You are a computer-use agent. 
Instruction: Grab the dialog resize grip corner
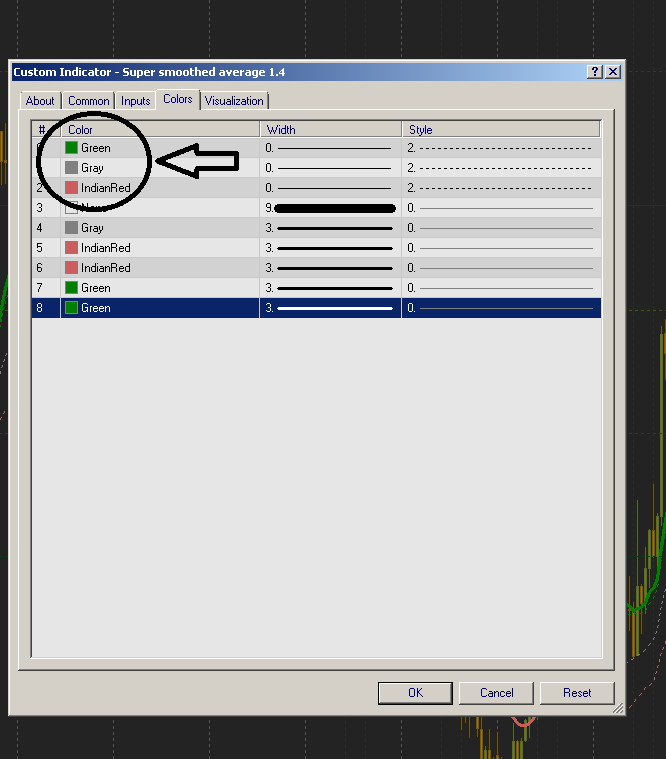coord(618,708)
